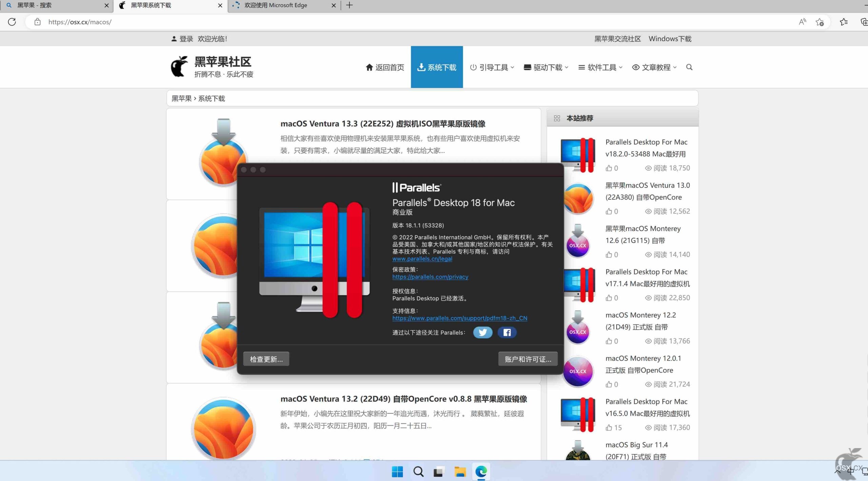The image size is (868, 481).
Task: Click the Twitter icon in Parallels dialog
Action: [482, 332]
